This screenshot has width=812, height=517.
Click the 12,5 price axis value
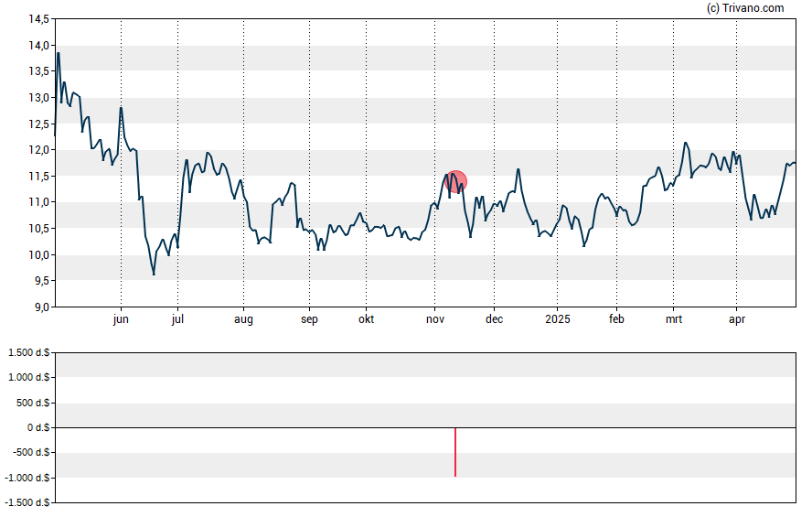pos(38,124)
